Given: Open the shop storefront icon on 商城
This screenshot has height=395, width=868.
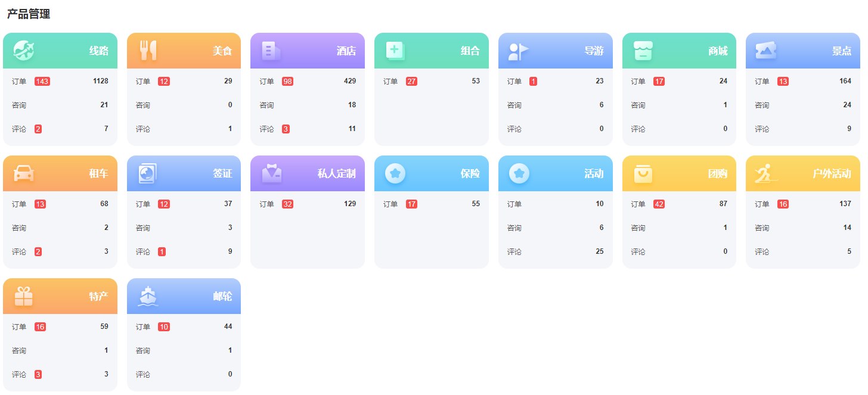Looking at the screenshot, I should point(643,51).
